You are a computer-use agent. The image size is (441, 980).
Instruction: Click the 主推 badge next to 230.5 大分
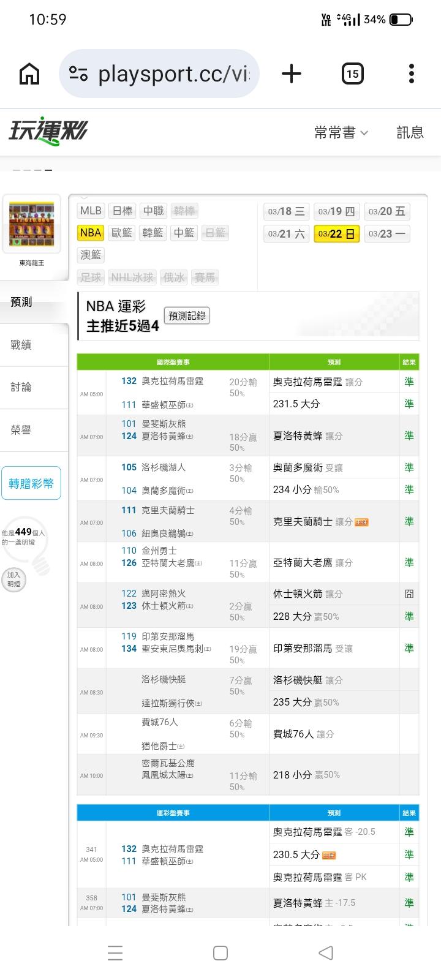[x=329, y=855]
